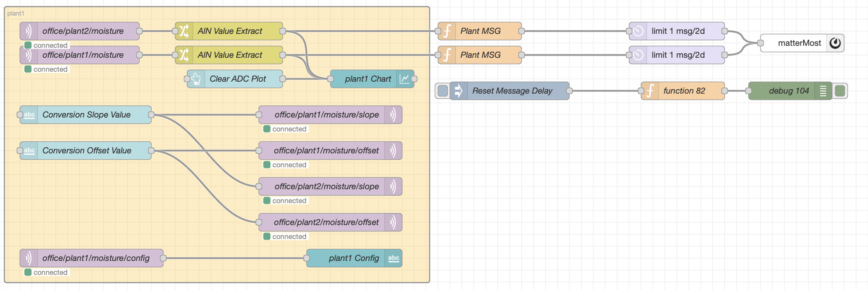The width and height of the screenshot is (868, 290).
Task: Click the chart icon on plant1 Chart node
Action: click(x=405, y=79)
